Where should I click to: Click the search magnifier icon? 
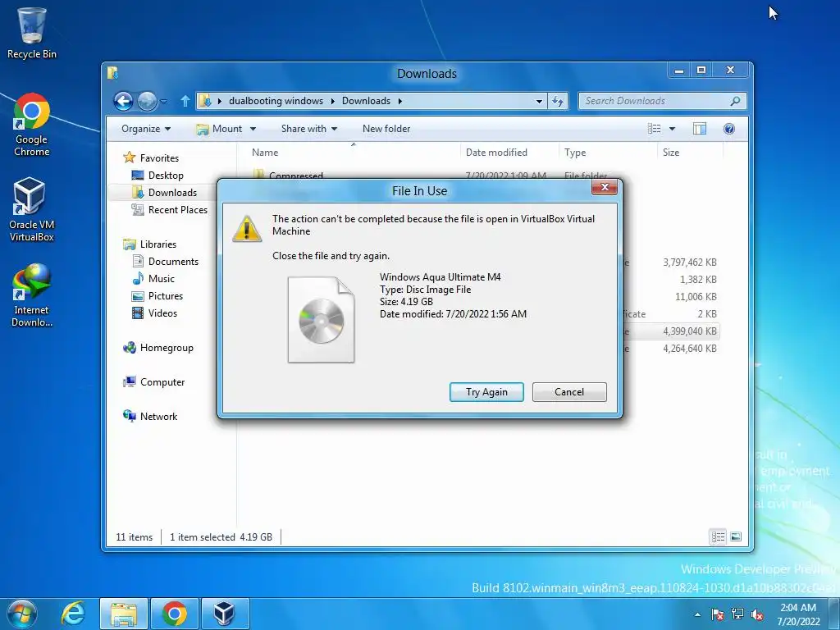736,101
